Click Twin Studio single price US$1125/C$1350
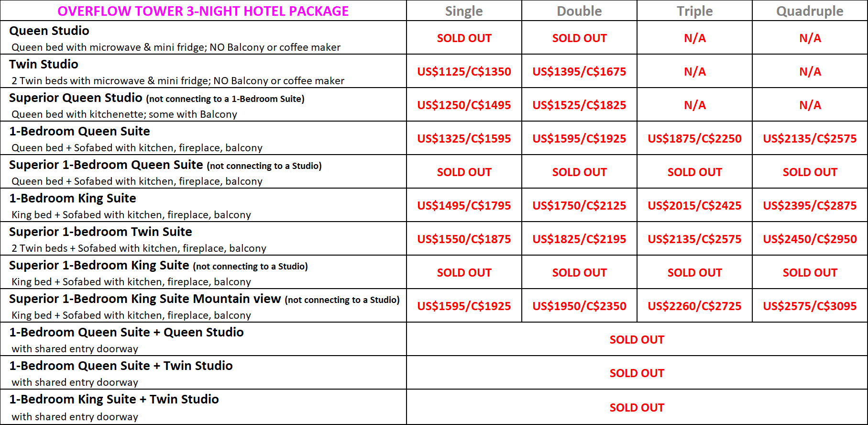Viewport: 868px width, 425px height. coord(464,71)
